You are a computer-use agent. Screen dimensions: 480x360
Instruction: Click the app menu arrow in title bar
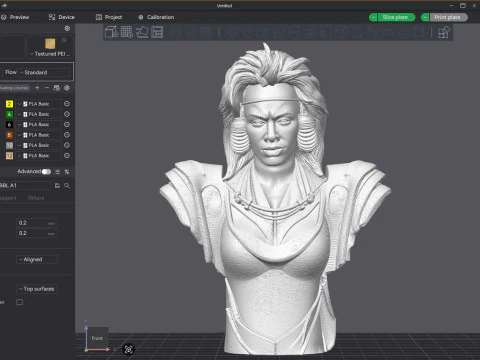tap(4, 6)
